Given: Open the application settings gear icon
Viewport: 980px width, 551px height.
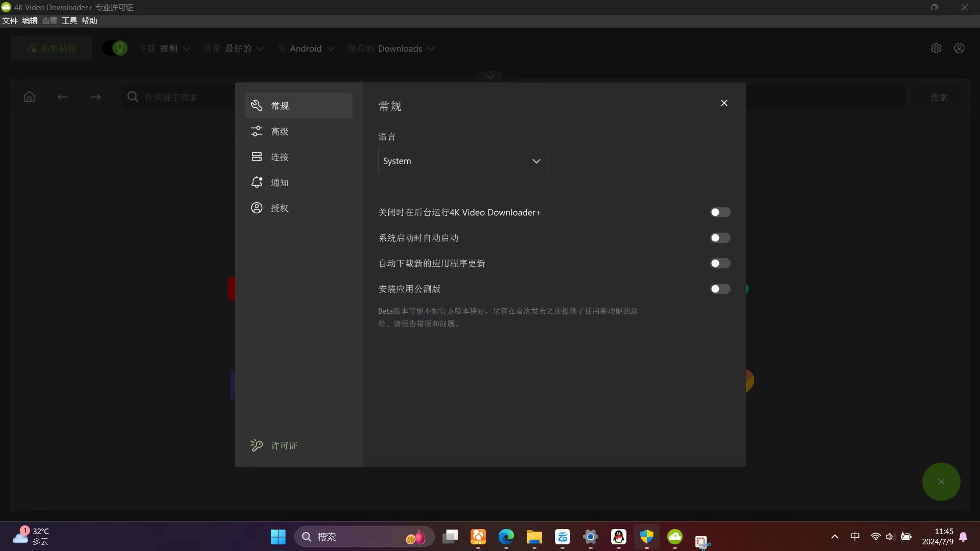Looking at the screenshot, I should (937, 48).
